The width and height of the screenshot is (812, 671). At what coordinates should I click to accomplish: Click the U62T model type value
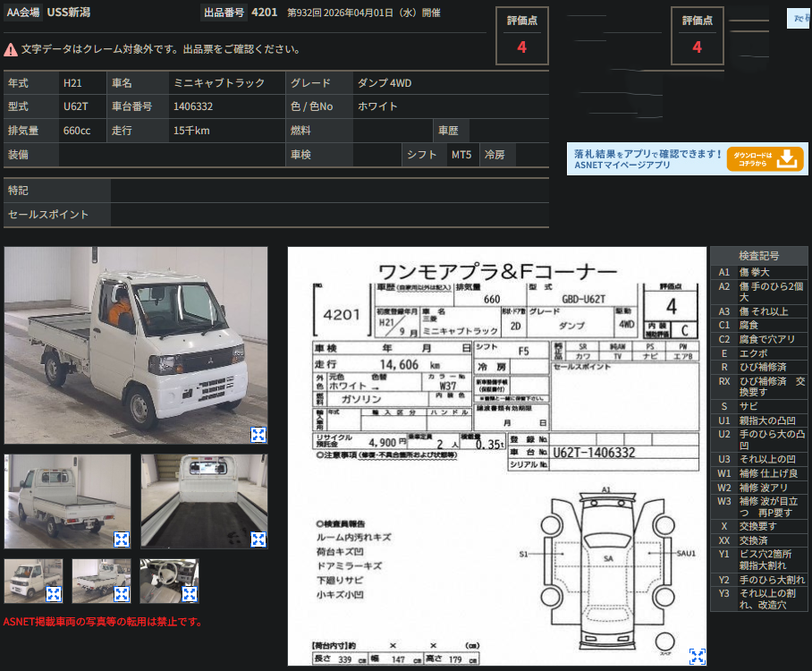pyautogui.click(x=76, y=106)
